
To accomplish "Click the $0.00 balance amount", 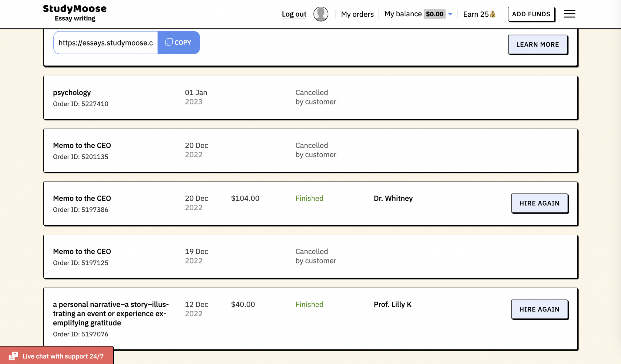I will click(x=434, y=14).
